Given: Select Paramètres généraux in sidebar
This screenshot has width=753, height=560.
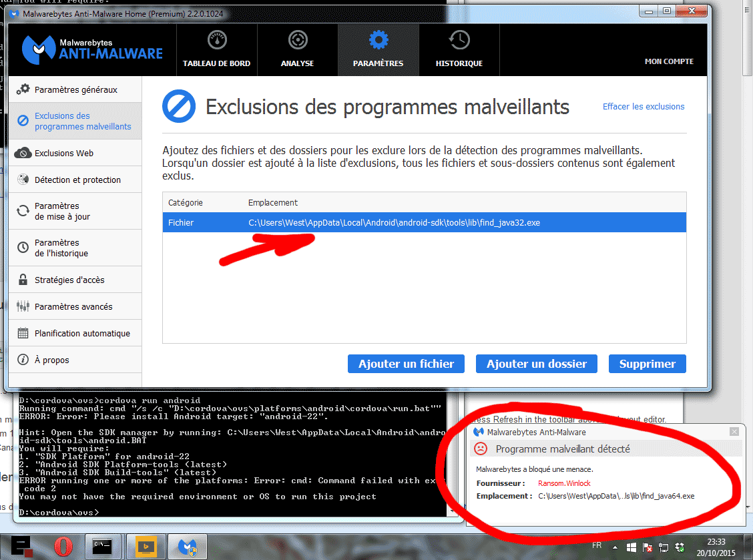Looking at the screenshot, I should click(x=75, y=90).
